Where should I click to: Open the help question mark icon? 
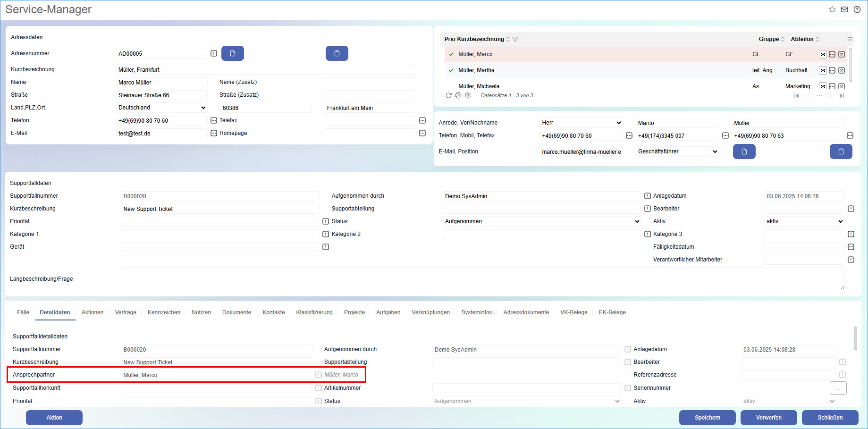coord(857,9)
